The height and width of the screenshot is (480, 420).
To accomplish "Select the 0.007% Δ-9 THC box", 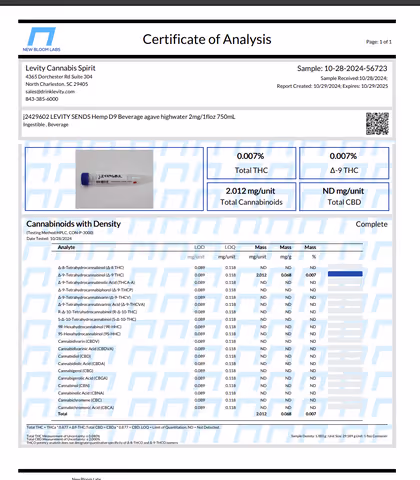I will pos(344,163).
